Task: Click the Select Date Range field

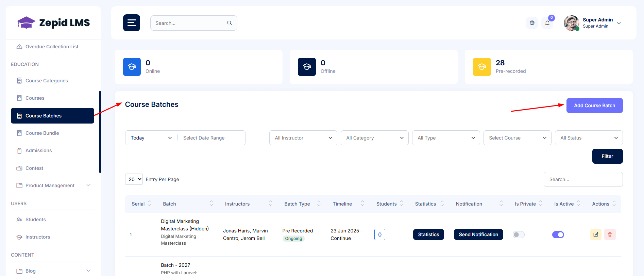Action: tap(212, 138)
